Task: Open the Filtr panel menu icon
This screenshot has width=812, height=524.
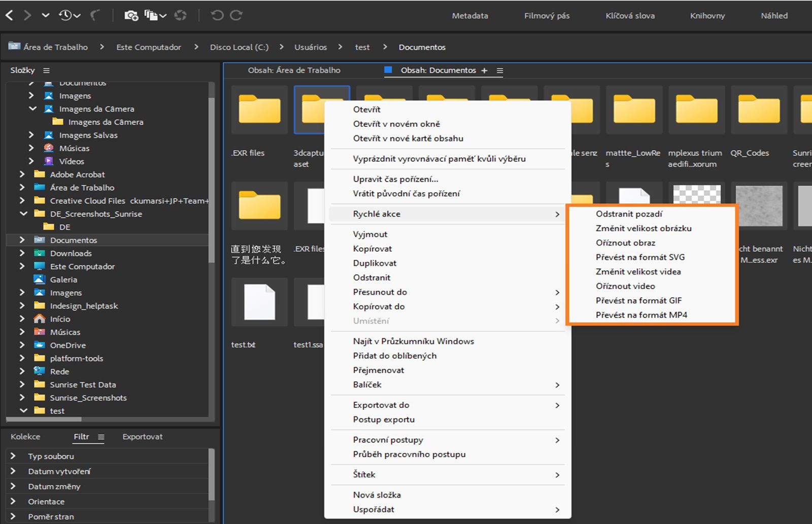Action: (101, 437)
